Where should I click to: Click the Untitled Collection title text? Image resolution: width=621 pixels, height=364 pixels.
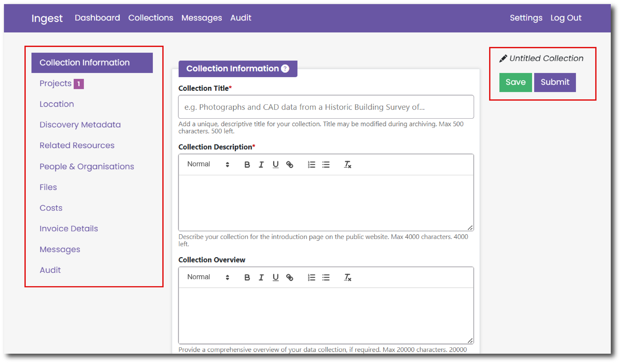(x=546, y=58)
